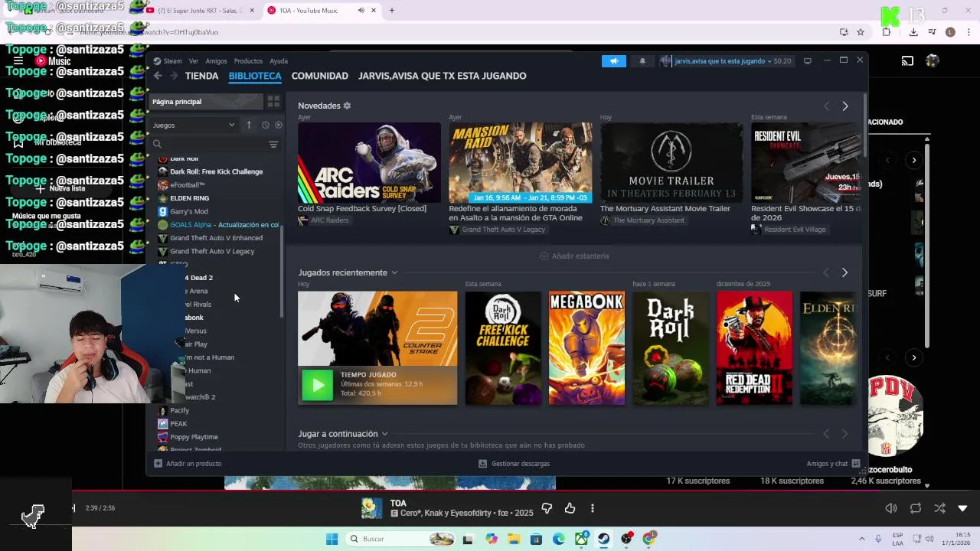Expand the Jugar a continuación dropdown
Screen dimensions: 980x551
(x=384, y=434)
